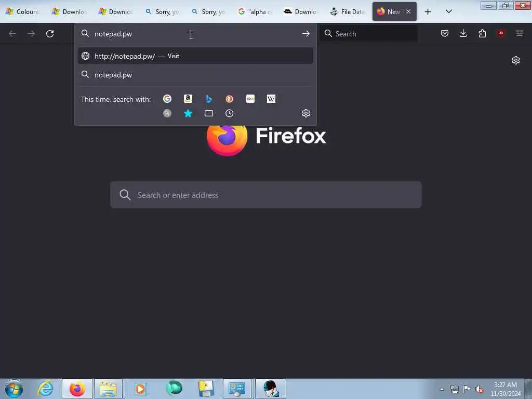Show hidden system tray icons
The height and width of the screenshot is (399, 532).
pyautogui.click(x=442, y=389)
